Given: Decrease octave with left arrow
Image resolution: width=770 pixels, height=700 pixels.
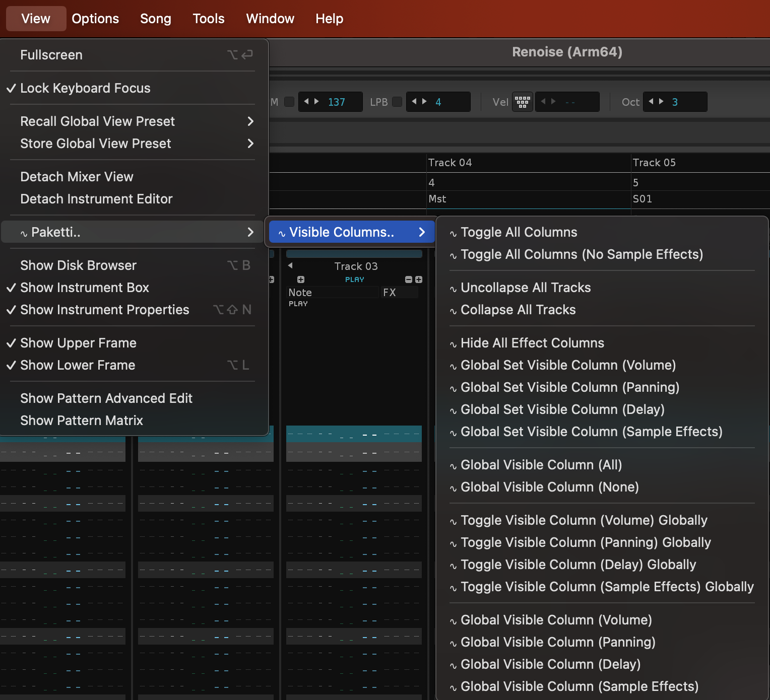Looking at the screenshot, I should (651, 101).
